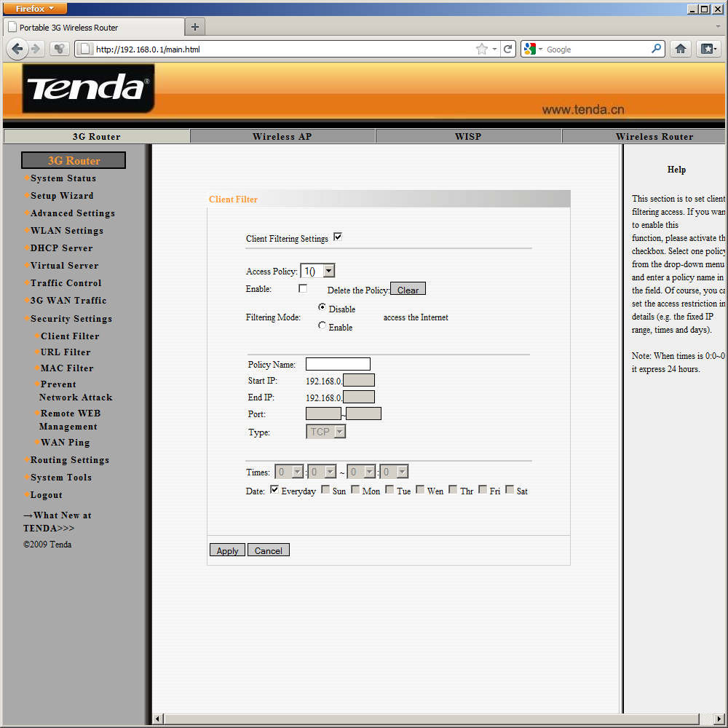728x728 pixels.
Task: Check the Sun day checkbox
Action: [x=325, y=489]
